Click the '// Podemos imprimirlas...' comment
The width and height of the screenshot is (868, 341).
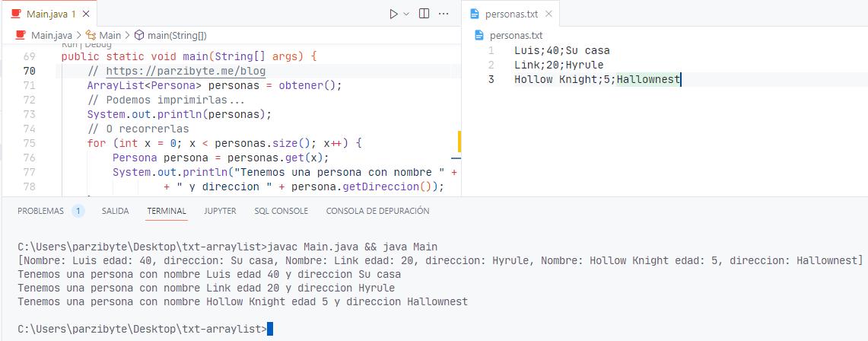(x=166, y=100)
